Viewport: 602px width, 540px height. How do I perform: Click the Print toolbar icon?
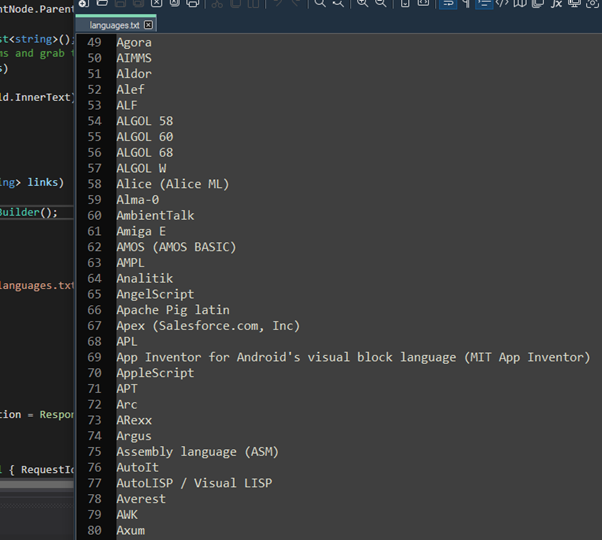point(192,3)
